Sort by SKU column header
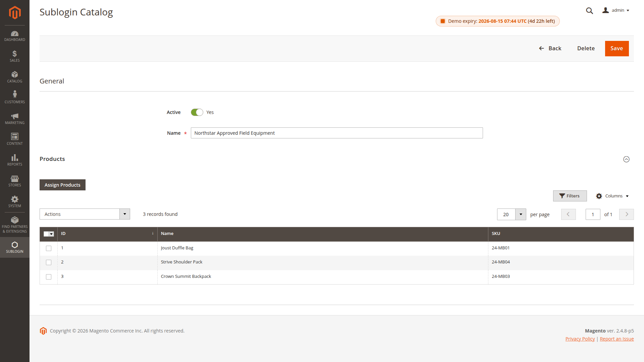Viewport: 644px width, 362px height. point(561,234)
